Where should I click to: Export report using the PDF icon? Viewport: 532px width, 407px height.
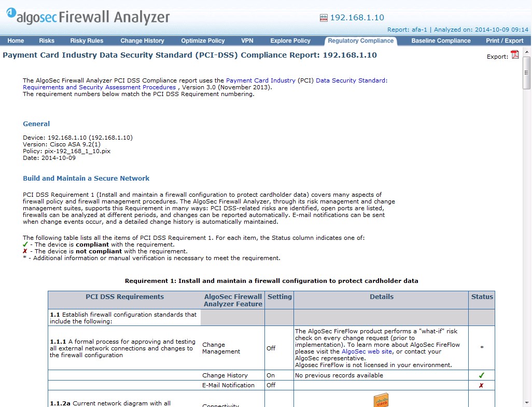(x=515, y=55)
